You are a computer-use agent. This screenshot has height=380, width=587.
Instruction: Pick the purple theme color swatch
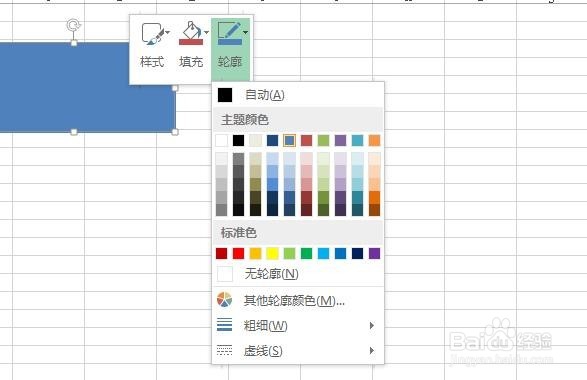click(x=340, y=140)
